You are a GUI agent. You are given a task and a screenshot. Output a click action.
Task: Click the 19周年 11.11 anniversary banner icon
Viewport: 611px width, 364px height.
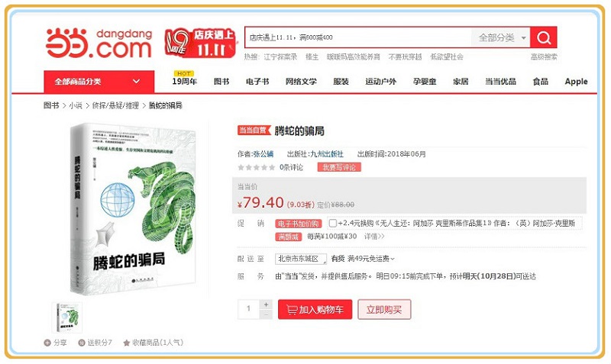(200, 43)
